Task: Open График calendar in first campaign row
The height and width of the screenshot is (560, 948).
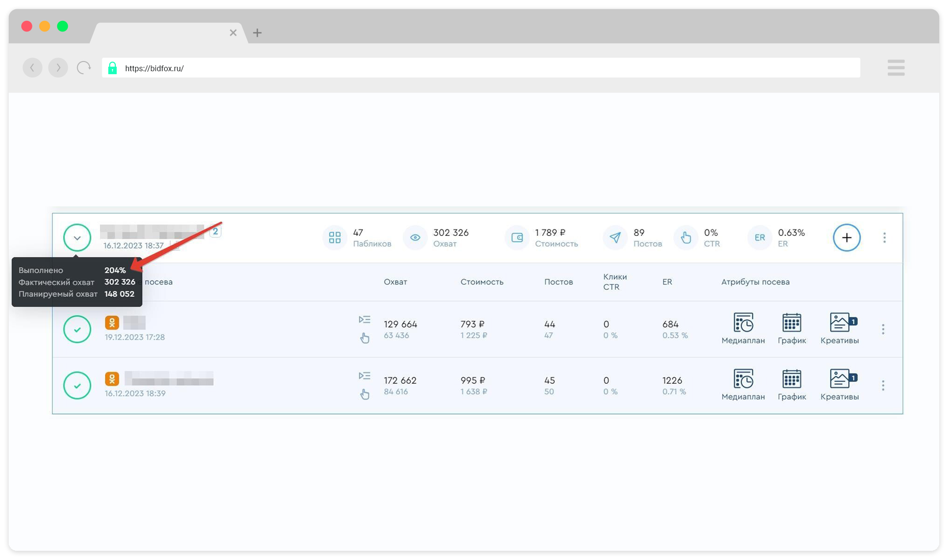Action: (791, 323)
